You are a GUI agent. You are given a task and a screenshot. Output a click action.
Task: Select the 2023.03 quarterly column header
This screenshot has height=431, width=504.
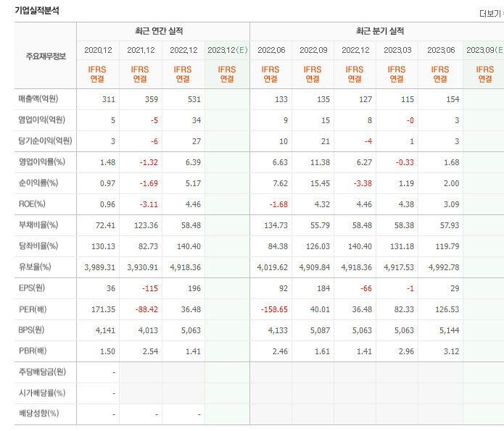point(397,50)
